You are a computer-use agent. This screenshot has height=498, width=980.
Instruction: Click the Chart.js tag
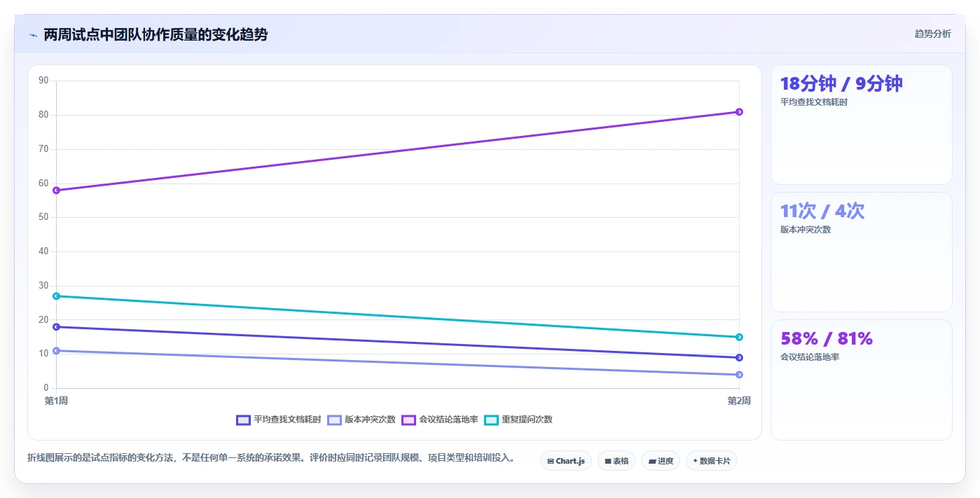pyautogui.click(x=566, y=461)
